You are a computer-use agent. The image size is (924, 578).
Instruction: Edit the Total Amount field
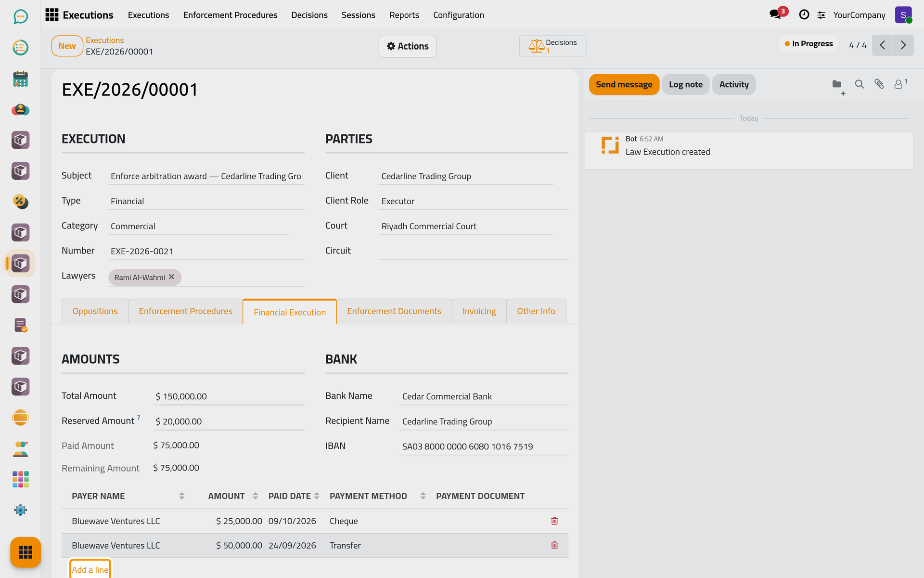[229, 396]
